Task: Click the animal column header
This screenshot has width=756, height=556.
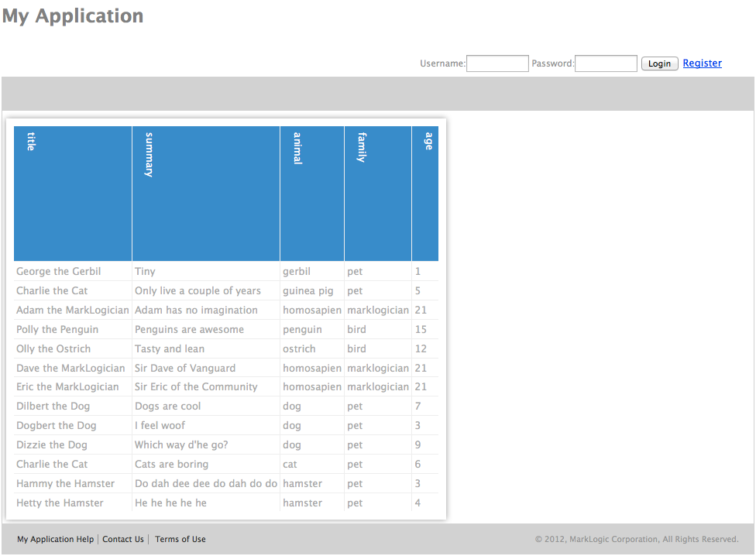Action: coord(311,194)
